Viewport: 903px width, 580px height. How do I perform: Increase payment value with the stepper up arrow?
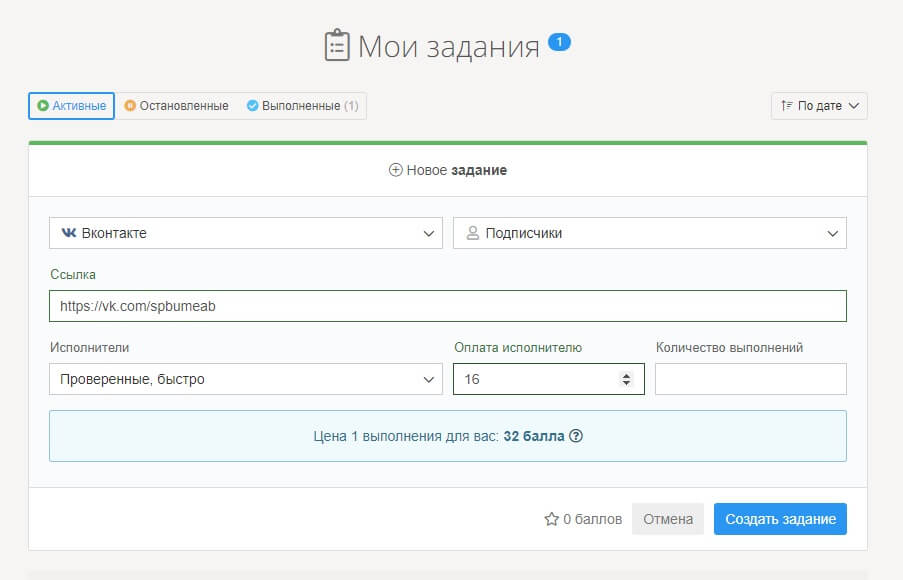626,375
